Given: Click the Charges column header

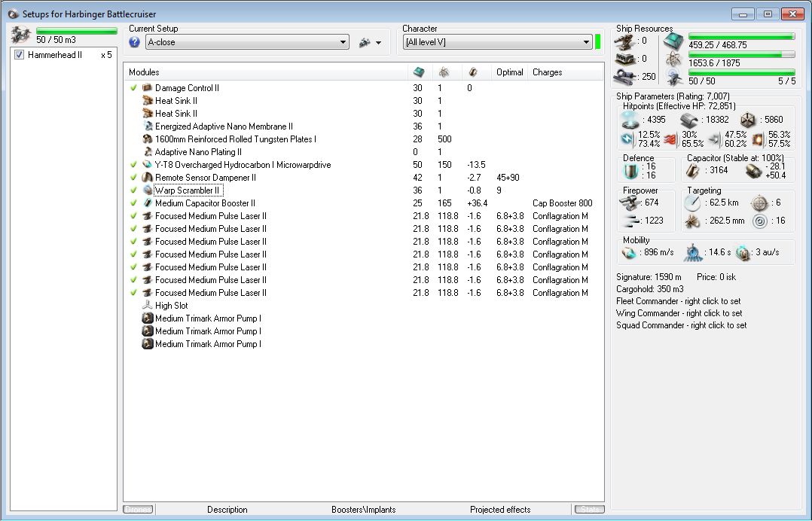Looking at the screenshot, I should pyautogui.click(x=566, y=72).
